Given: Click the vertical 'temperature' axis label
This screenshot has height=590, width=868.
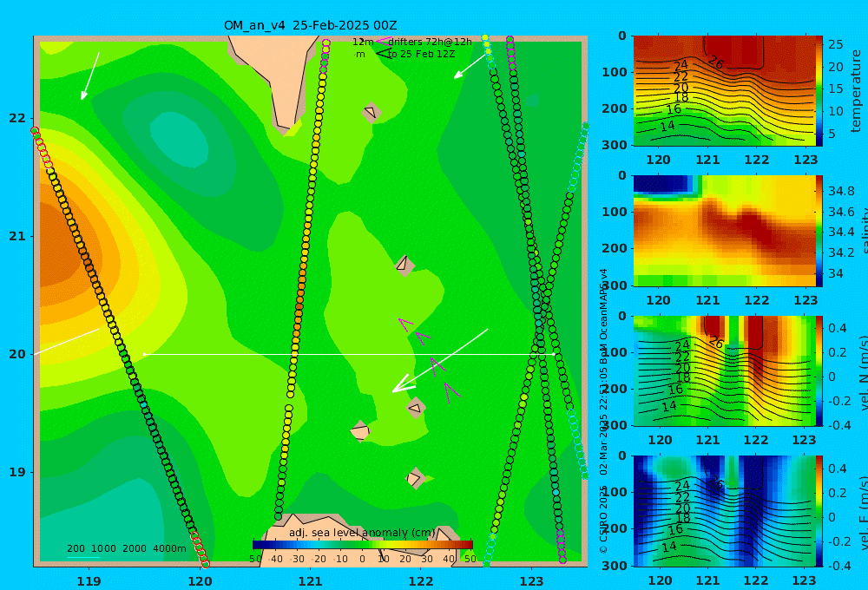Looking at the screenshot, I should click(x=856, y=91).
